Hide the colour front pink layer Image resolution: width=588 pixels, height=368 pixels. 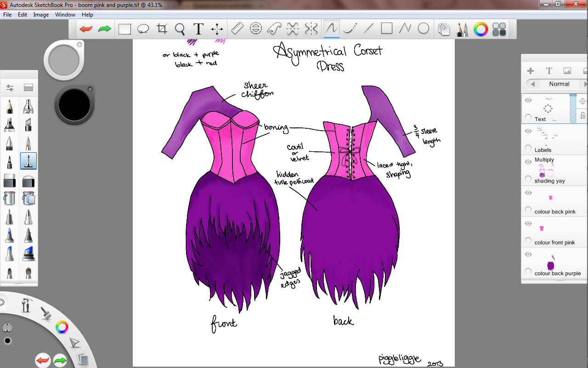click(x=528, y=224)
